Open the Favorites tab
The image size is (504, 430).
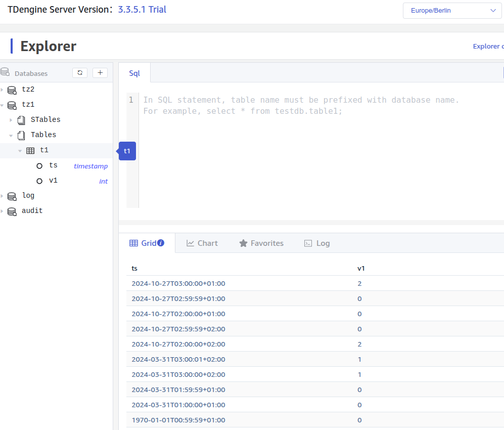point(261,243)
